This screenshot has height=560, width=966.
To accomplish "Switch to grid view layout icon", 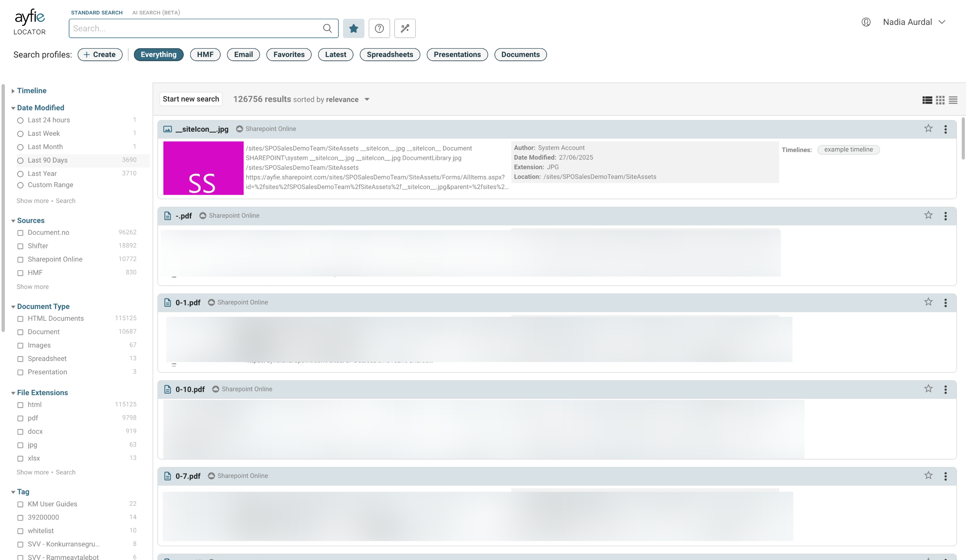I will click(940, 100).
